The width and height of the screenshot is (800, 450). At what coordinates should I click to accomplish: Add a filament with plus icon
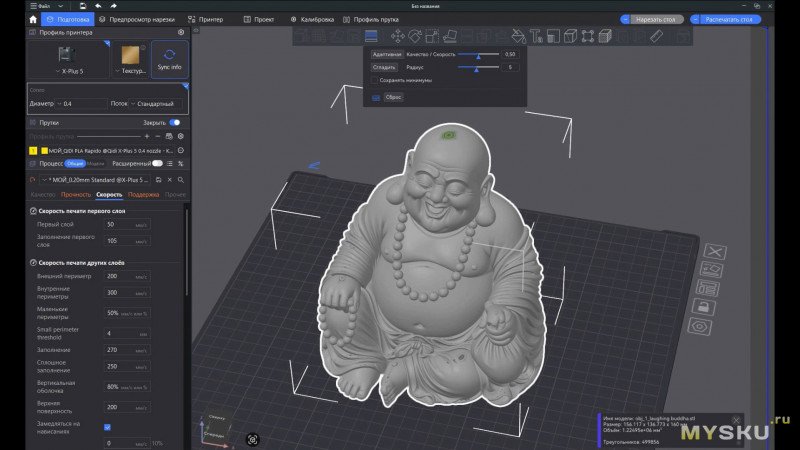[x=147, y=136]
